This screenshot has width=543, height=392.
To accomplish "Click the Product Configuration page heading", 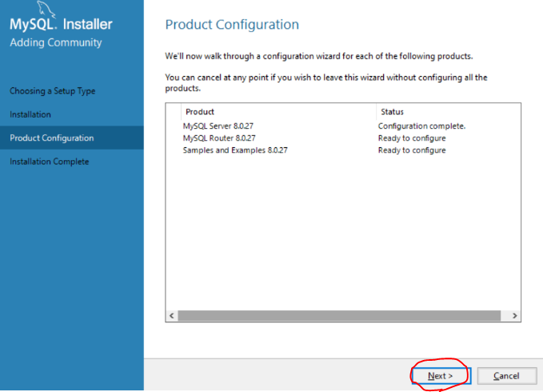I will (x=232, y=25).
